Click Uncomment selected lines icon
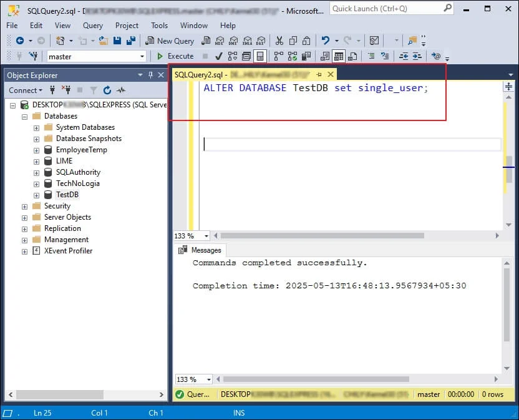The image size is (519, 420). click(385, 56)
